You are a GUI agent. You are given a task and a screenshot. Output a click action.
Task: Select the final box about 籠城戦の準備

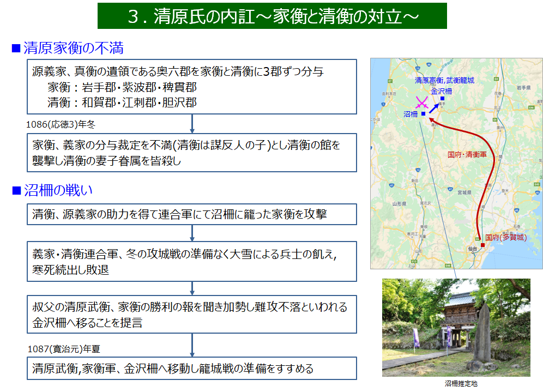coord(192,369)
